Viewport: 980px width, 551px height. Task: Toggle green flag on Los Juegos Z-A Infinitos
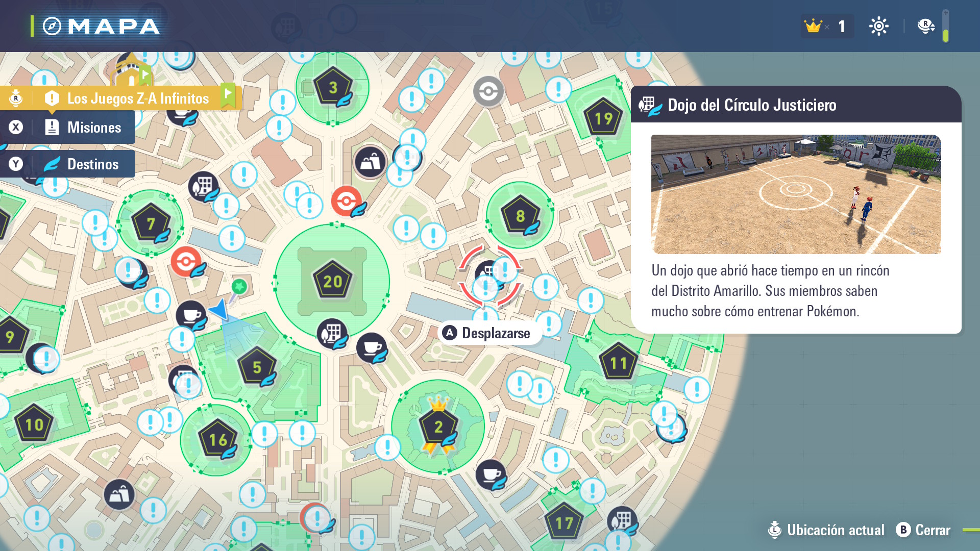point(228,95)
